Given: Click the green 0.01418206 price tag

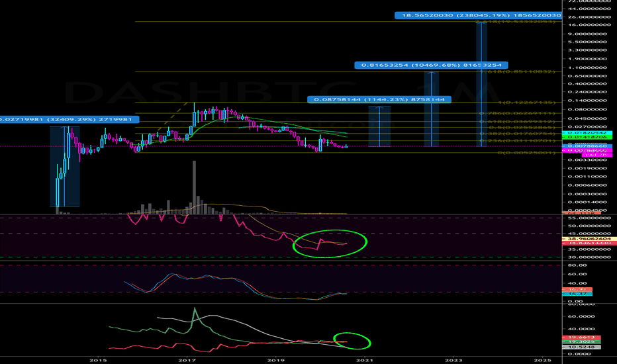Looking at the screenshot, I should (x=587, y=137).
